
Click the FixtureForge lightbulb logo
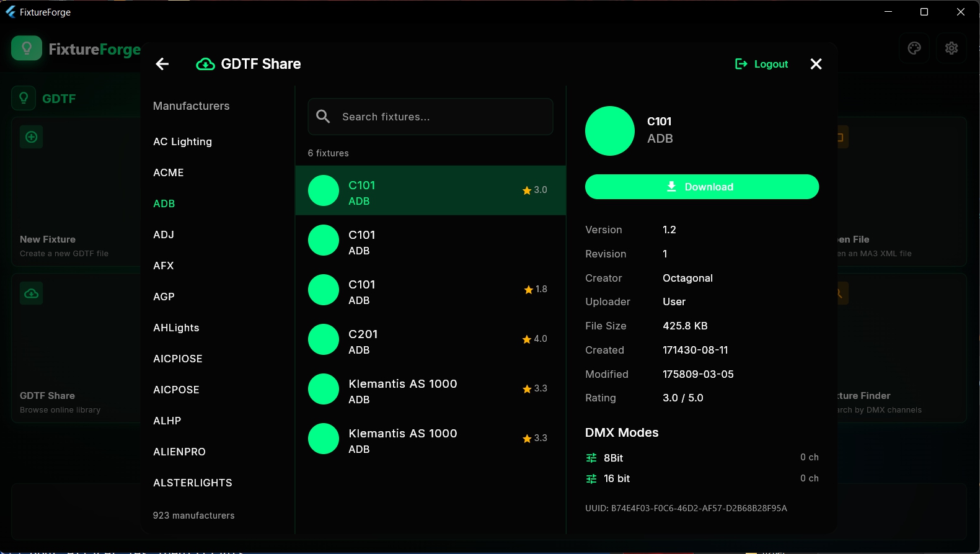pyautogui.click(x=27, y=48)
